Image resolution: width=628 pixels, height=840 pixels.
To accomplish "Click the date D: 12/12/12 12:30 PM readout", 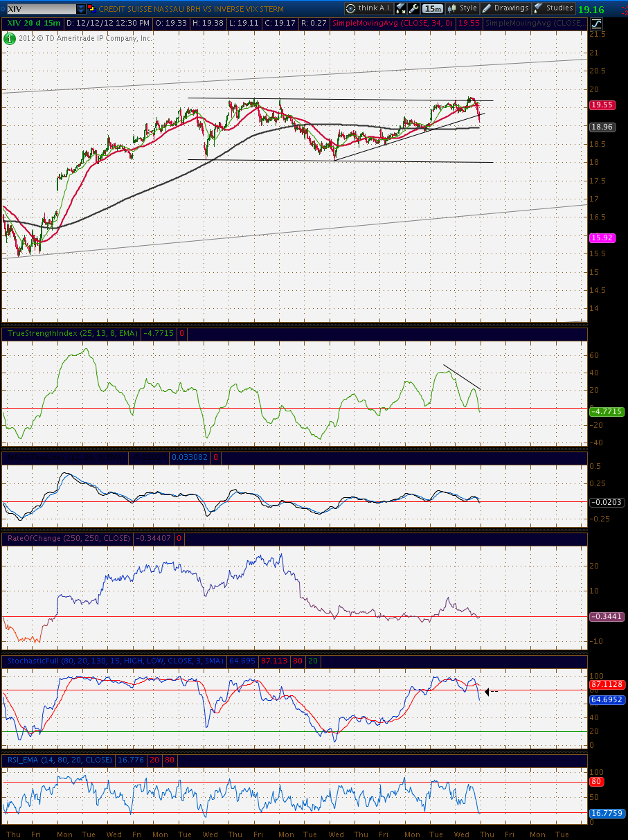I will [x=108, y=23].
